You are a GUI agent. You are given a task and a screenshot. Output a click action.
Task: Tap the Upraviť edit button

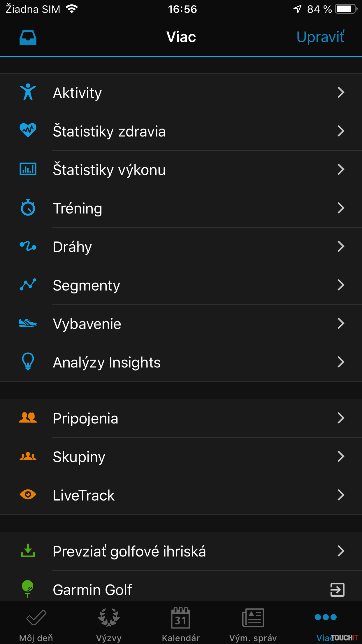click(x=320, y=37)
